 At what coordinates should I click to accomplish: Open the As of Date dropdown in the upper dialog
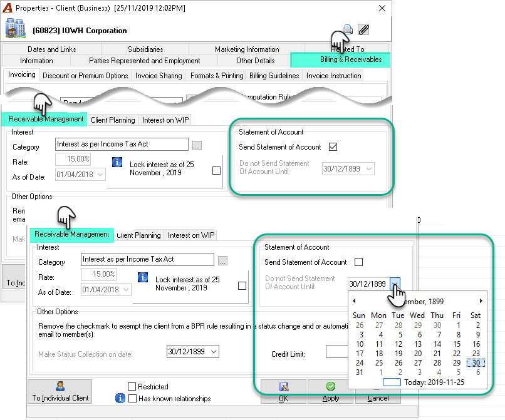click(x=100, y=175)
